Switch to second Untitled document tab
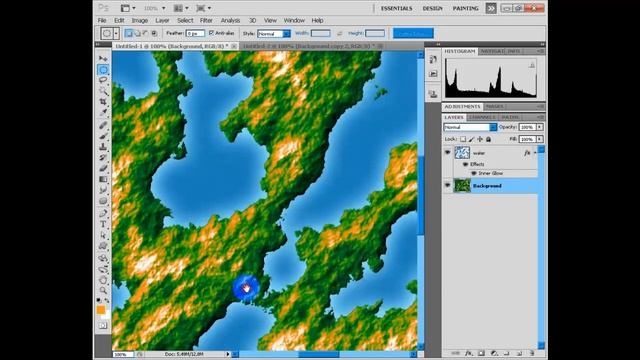 tap(308, 46)
